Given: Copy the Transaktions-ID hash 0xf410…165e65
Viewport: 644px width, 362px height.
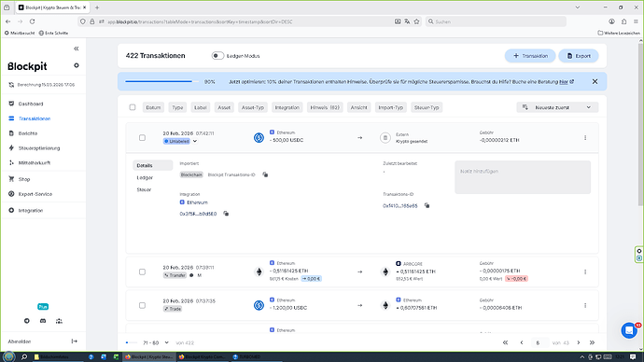Looking at the screenshot, I should (427, 205).
